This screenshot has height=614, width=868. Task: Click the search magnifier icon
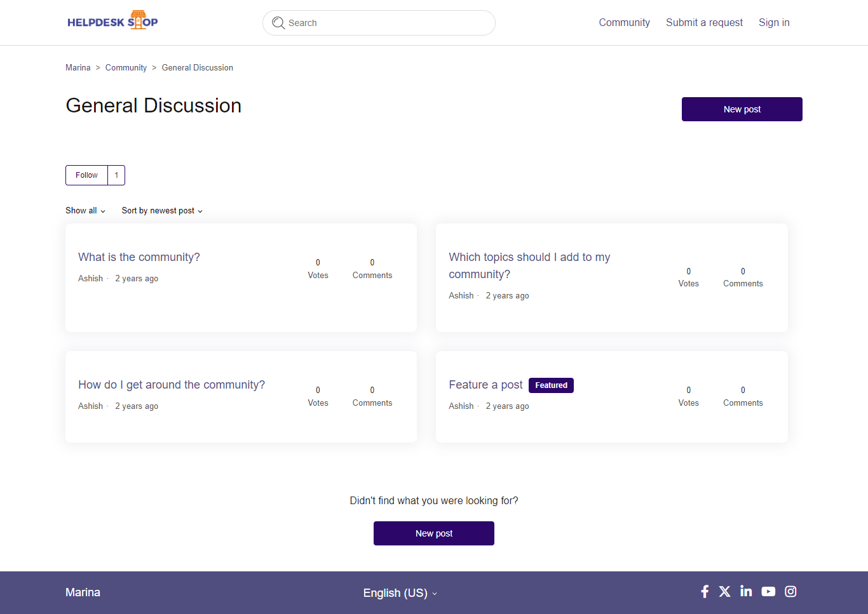(278, 23)
